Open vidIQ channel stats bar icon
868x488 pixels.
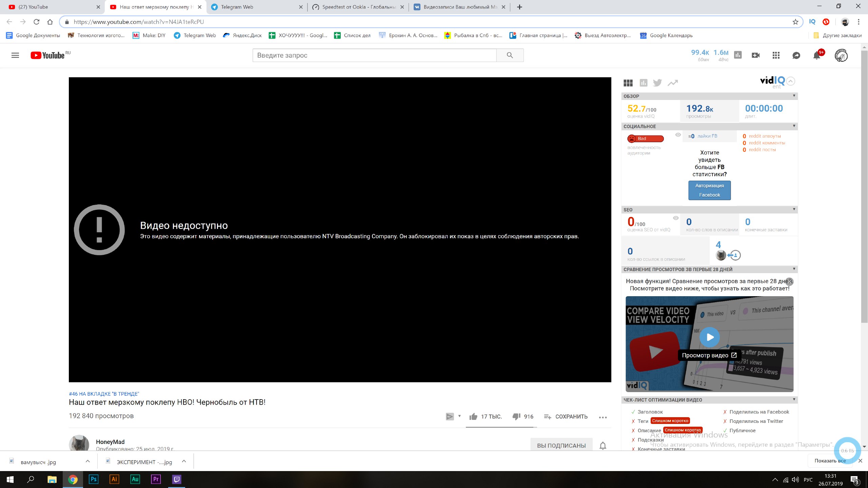coord(738,55)
